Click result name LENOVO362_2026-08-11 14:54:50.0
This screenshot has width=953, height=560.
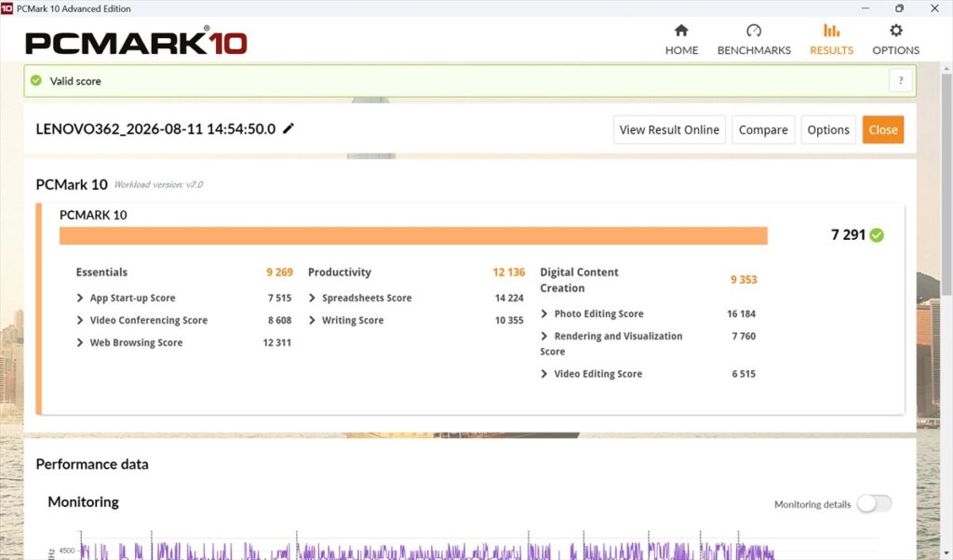pyautogui.click(x=155, y=128)
